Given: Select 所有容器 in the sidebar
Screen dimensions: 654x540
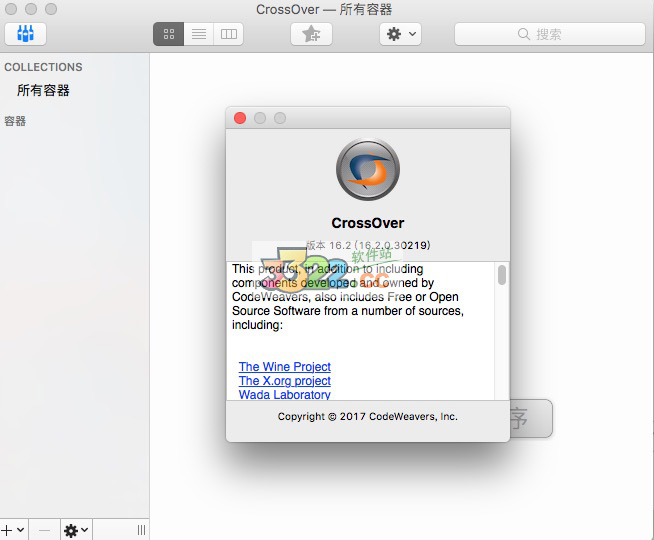Looking at the screenshot, I should 43,90.
